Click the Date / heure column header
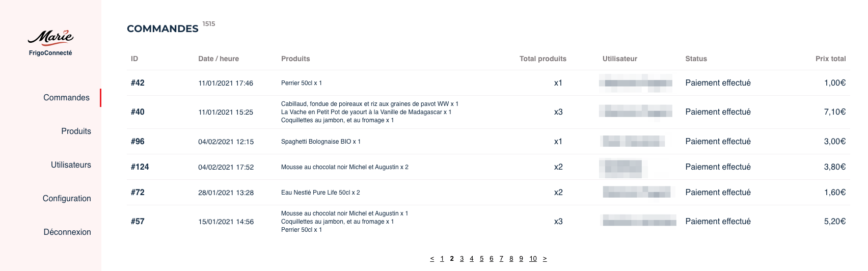This screenshot has height=271, width=868. (219, 59)
